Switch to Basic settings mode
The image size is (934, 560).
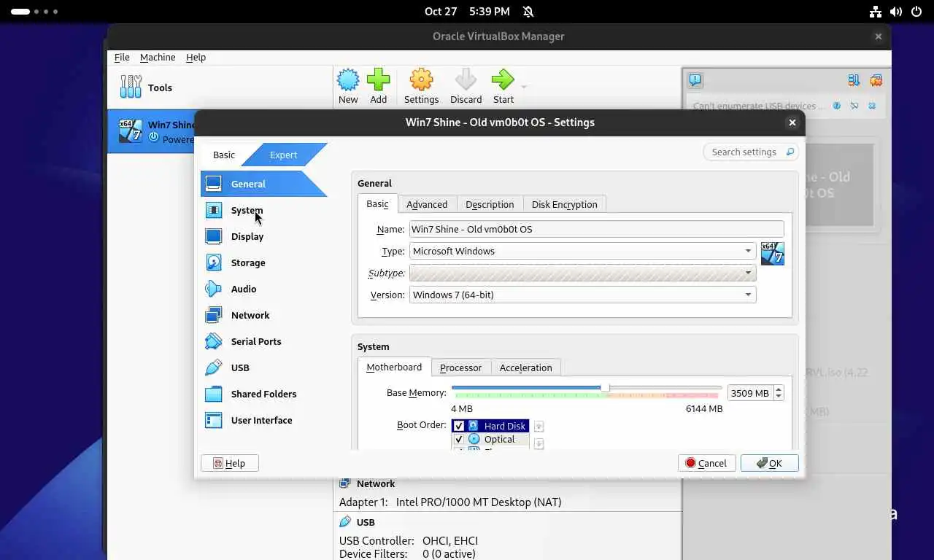[224, 155]
